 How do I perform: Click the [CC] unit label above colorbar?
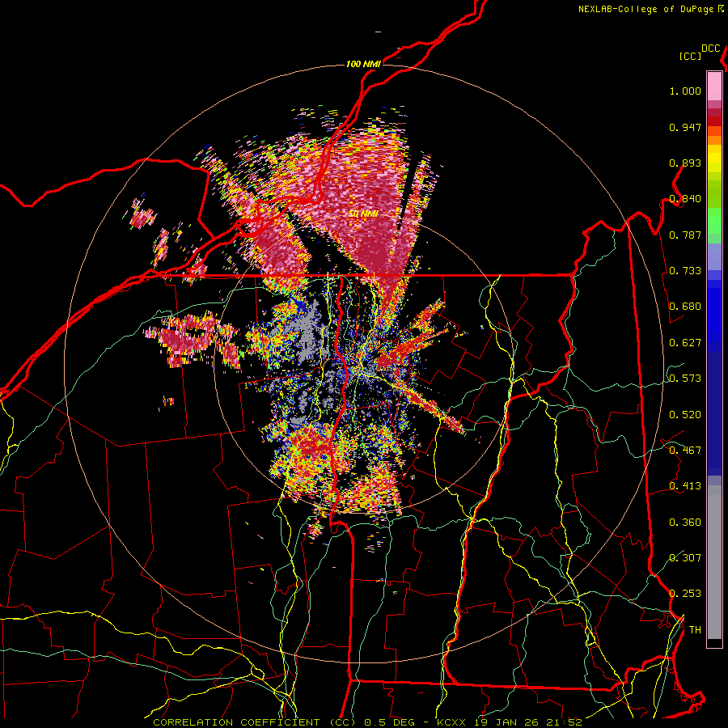click(691, 56)
